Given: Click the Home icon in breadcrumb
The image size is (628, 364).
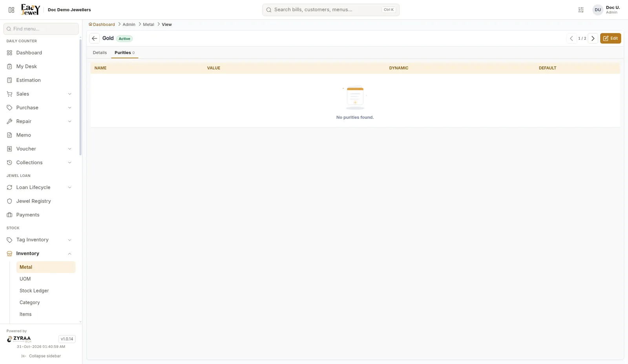Looking at the screenshot, I should tap(90, 24).
